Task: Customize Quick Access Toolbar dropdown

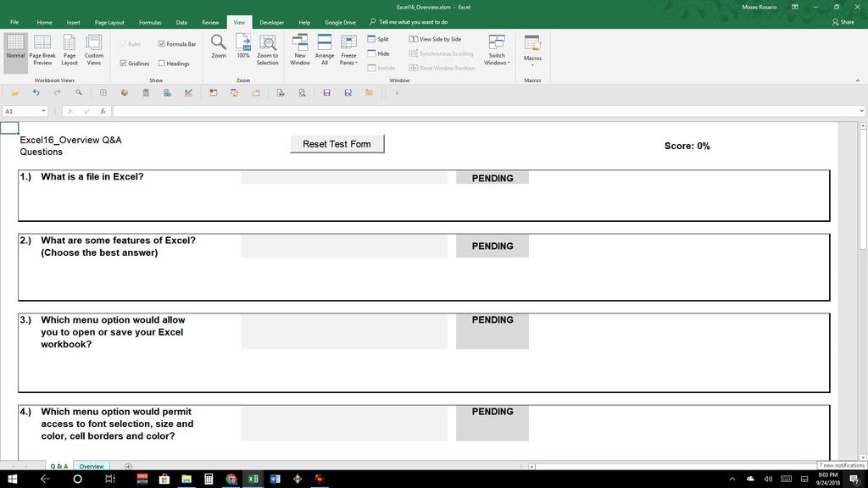Action: [397, 93]
